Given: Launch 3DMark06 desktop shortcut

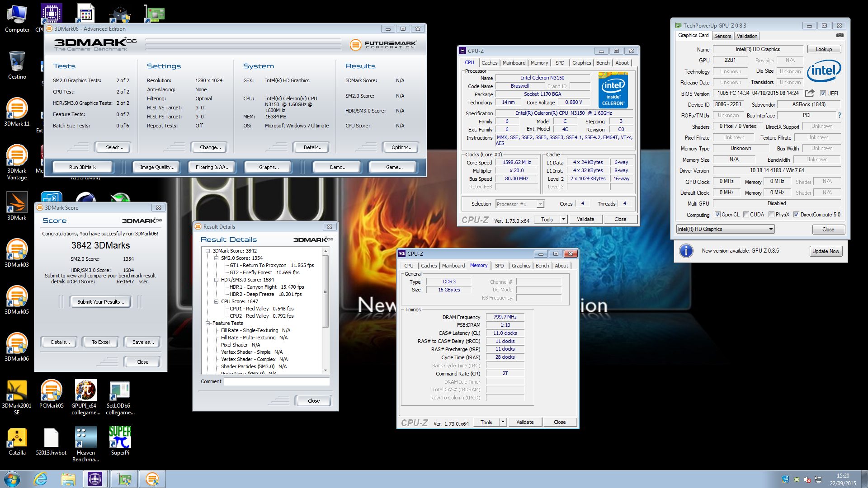Looking at the screenshot, I should [17, 347].
